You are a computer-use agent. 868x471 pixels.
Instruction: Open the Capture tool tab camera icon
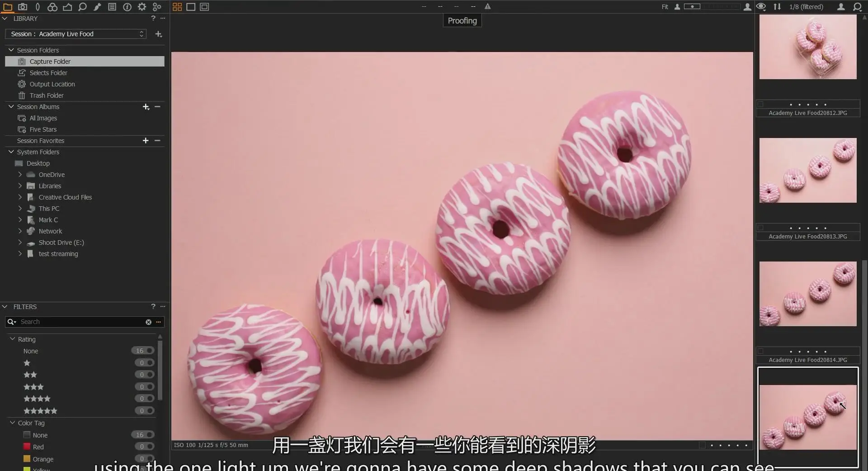pyautogui.click(x=23, y=7)
